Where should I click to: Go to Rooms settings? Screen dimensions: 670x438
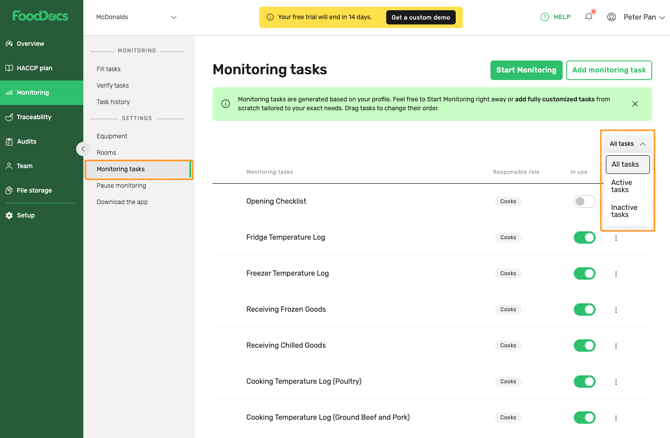click(106, 153)
